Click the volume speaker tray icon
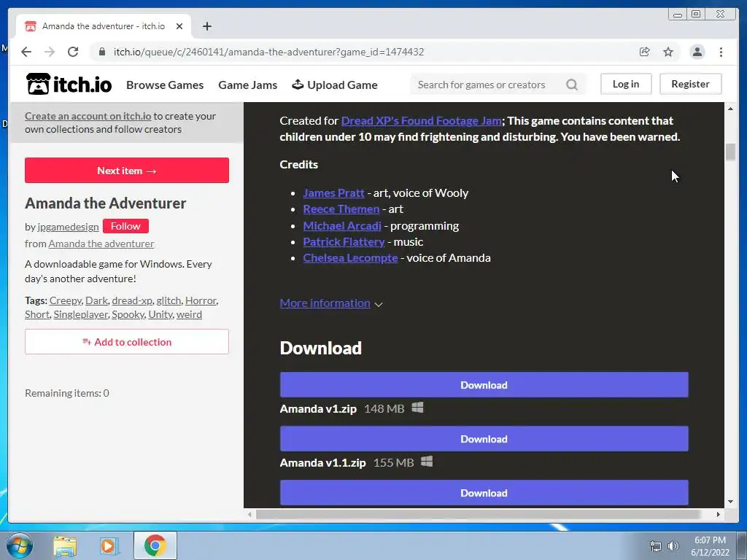 tap(673, 546)
